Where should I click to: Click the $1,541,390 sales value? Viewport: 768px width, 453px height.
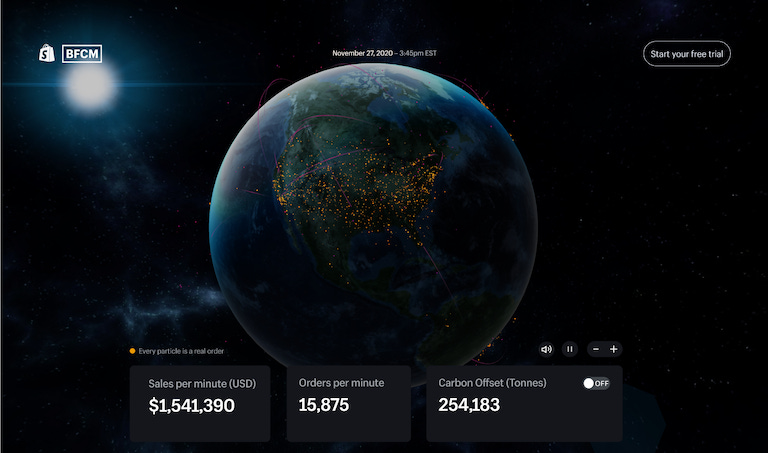[x=192, y=405]
